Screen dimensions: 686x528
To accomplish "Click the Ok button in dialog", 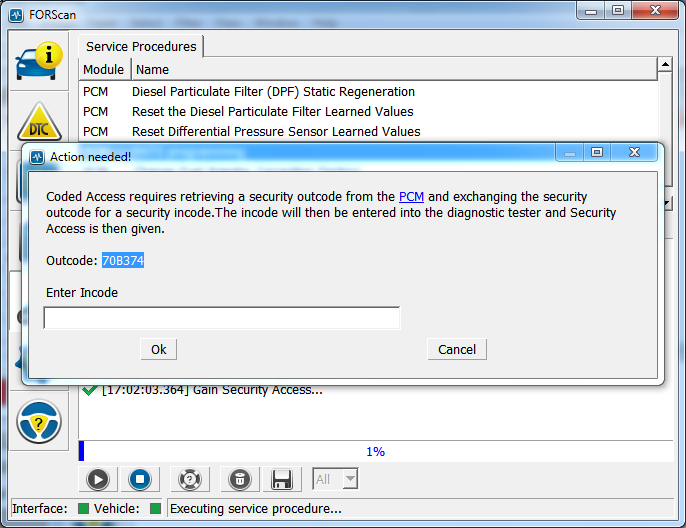I will pyautogui.click(x=158, y=349).
